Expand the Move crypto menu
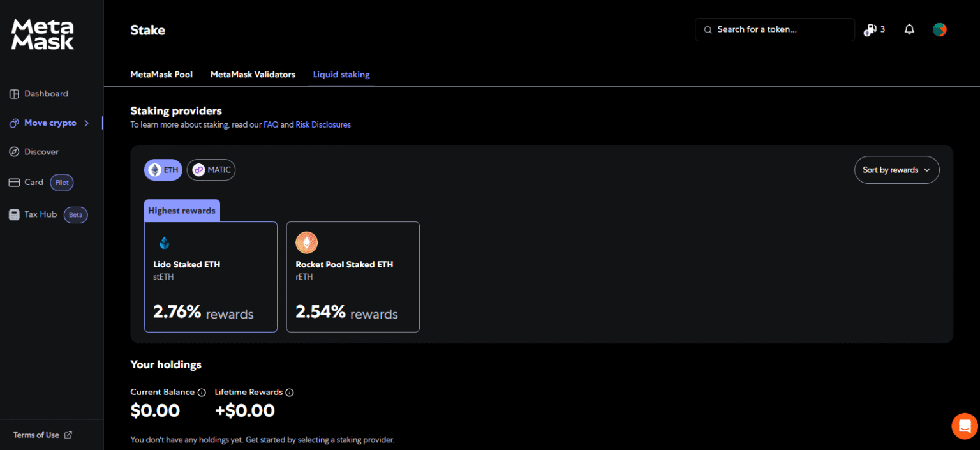The width and height of the screenshot is (980, 450). click(50, 123)
